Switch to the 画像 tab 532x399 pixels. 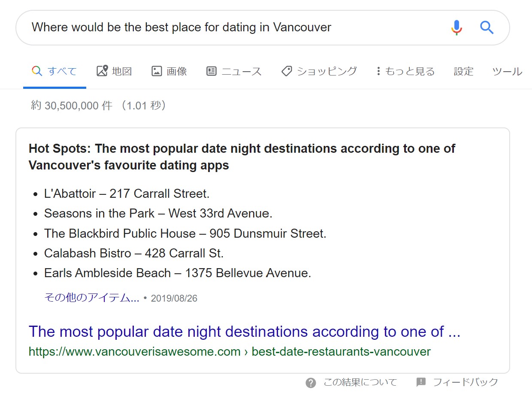point(169,71)
